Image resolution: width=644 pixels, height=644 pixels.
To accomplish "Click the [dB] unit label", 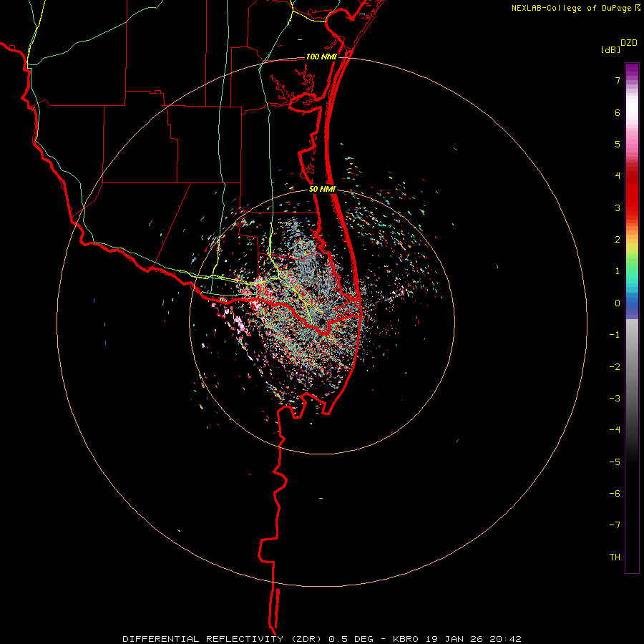I will 610,49.
